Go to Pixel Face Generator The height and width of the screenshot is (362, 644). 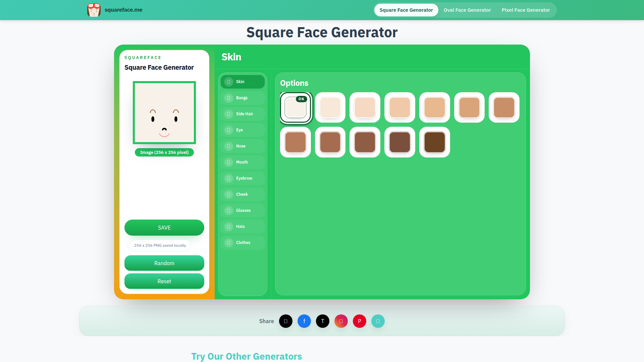(x=526, y=10)
